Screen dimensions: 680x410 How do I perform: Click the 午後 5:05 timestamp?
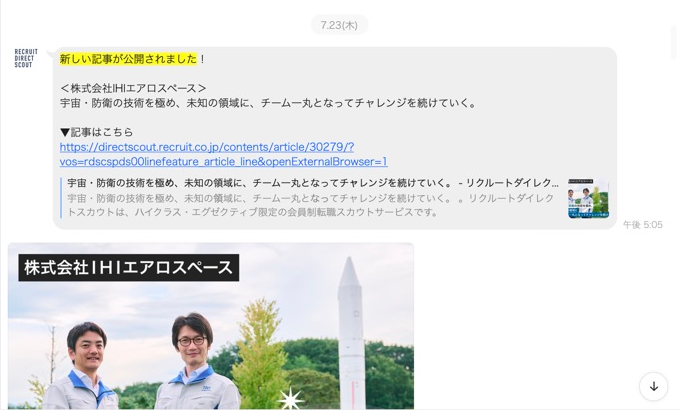click(x=643, y=224)
